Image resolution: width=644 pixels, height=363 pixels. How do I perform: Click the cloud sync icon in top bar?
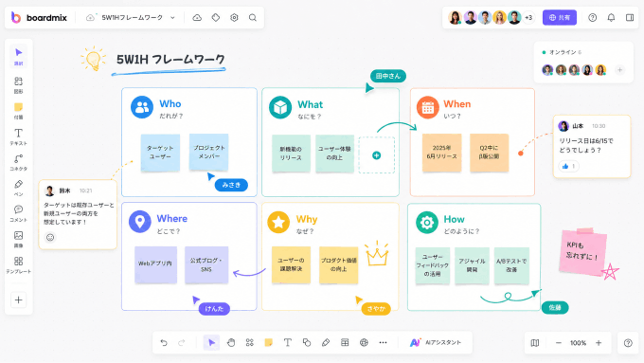197,18
